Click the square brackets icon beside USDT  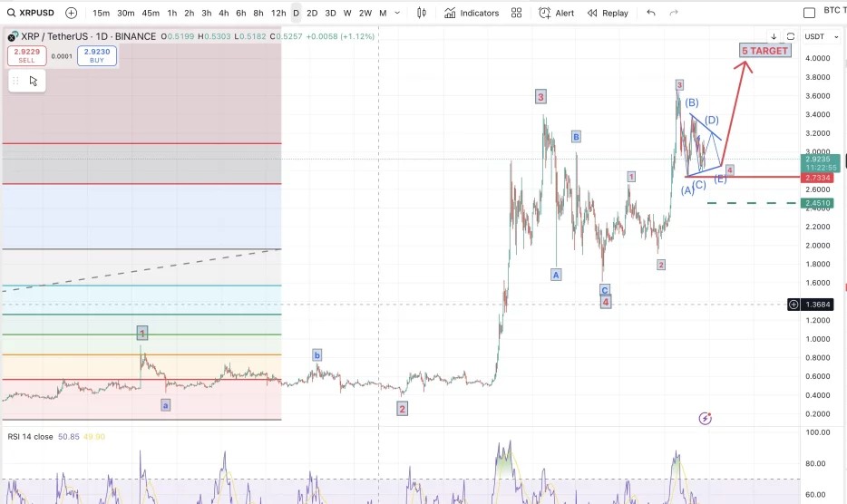click(790, 36)
